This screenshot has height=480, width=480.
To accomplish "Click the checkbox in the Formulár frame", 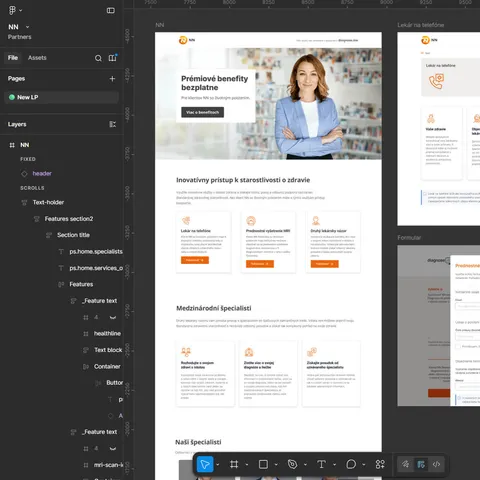I will coord(458,347).
